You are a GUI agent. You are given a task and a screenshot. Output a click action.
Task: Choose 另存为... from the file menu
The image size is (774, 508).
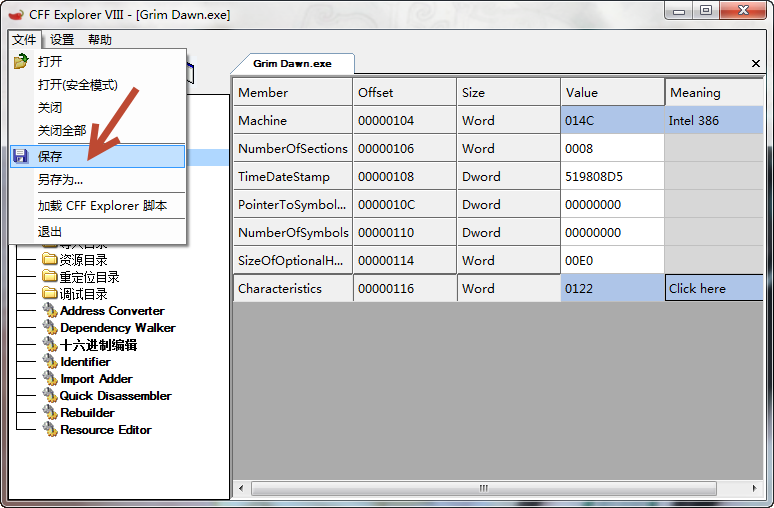click(60, 180)
